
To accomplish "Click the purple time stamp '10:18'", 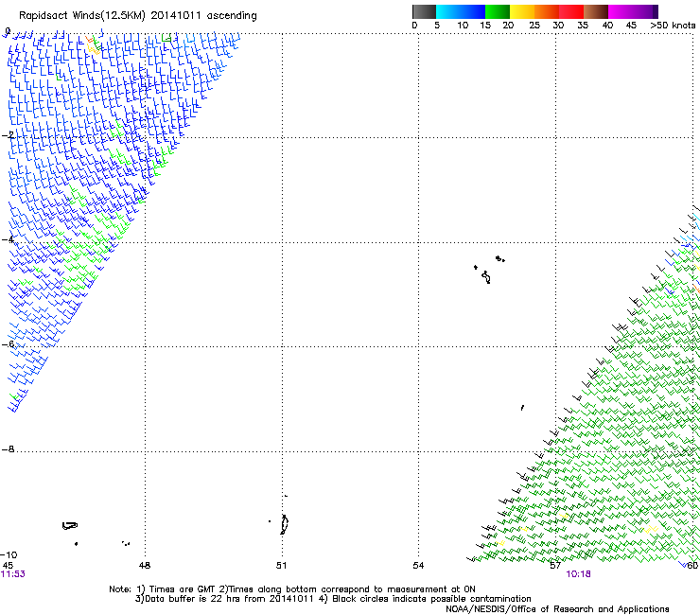I will (578, 574).
